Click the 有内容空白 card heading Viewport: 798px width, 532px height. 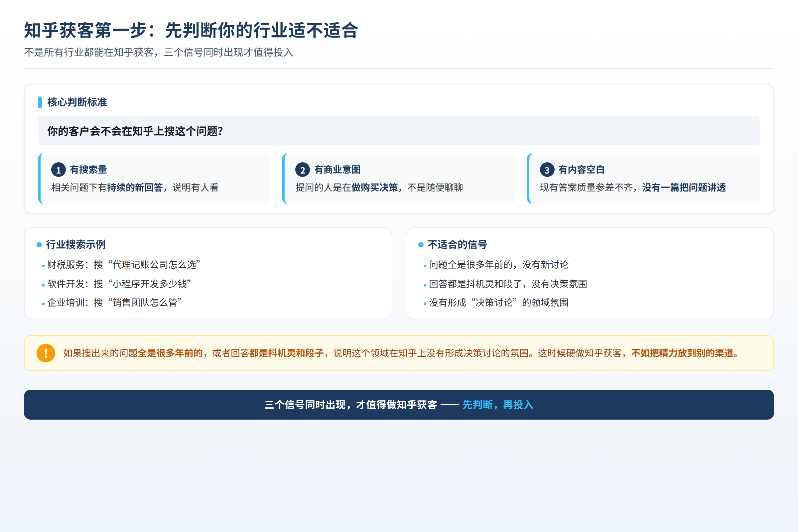(582, 170)
